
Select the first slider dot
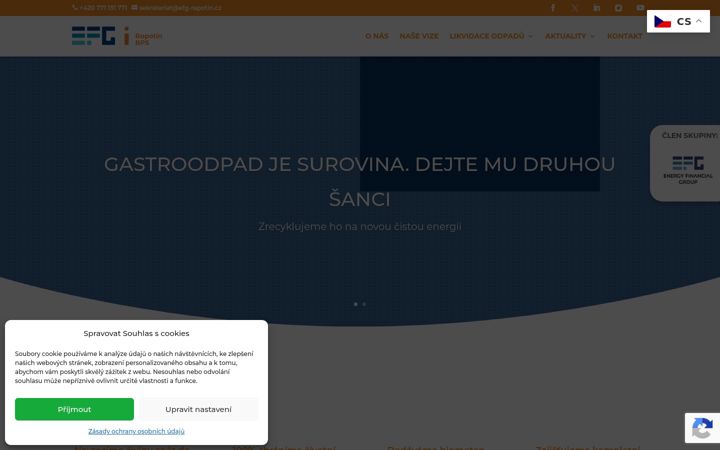[355, 304]
